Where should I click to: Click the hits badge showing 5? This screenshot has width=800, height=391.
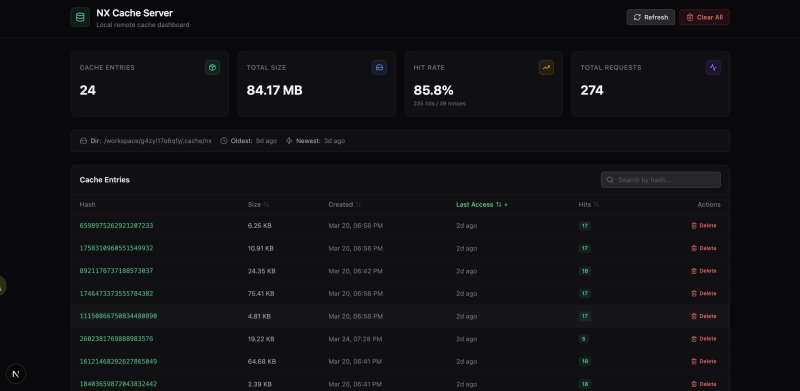click(584, 339)
